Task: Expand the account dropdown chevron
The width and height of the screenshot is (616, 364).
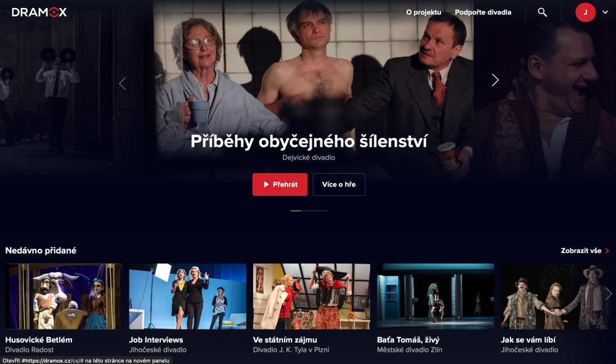Action: pyautogui.click(x=605, y=12)
